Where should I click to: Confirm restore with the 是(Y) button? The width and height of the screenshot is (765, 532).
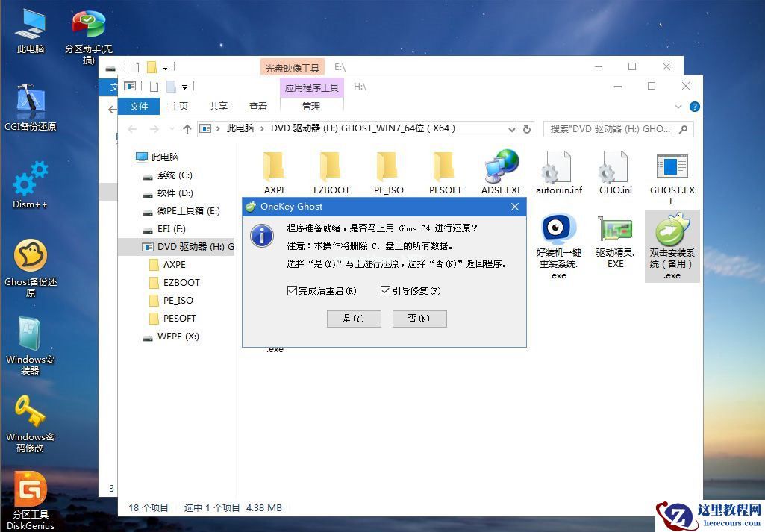pyautogui.click(x=354, y=319)
